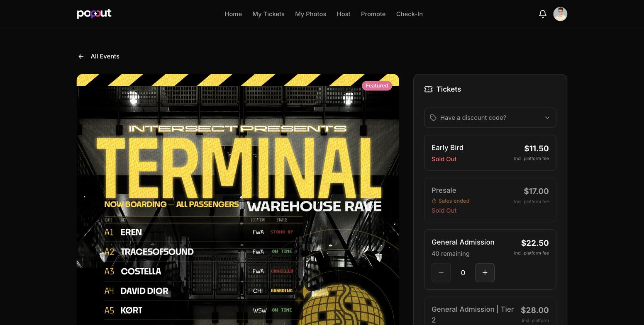Click the Tickets heading
The image size is (644, 325).
point(449,89)
